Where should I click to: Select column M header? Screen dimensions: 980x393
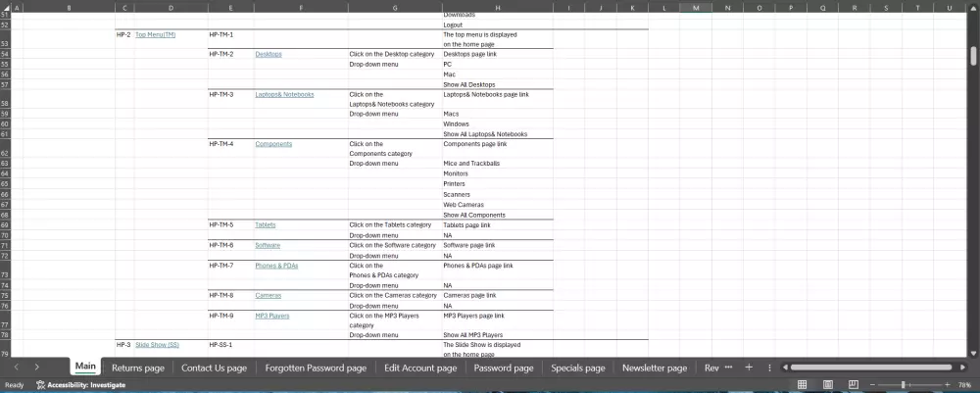[696, 8]
